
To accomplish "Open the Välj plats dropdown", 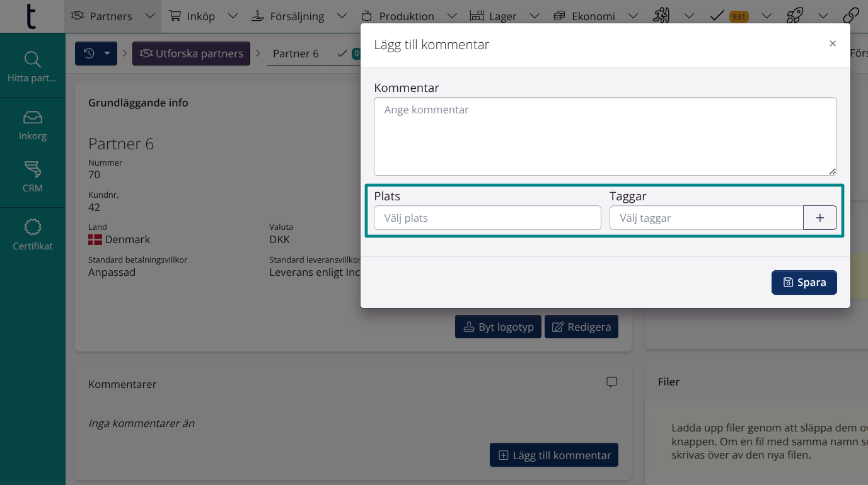I will (x=487, y=217).
